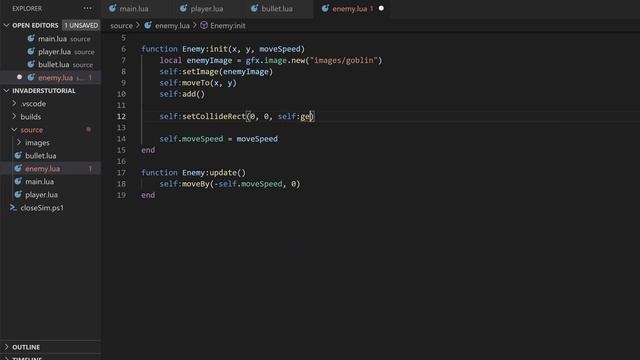Click the 'self.moveSpeed = moveSpeed' line

click(x=218, y=139)
